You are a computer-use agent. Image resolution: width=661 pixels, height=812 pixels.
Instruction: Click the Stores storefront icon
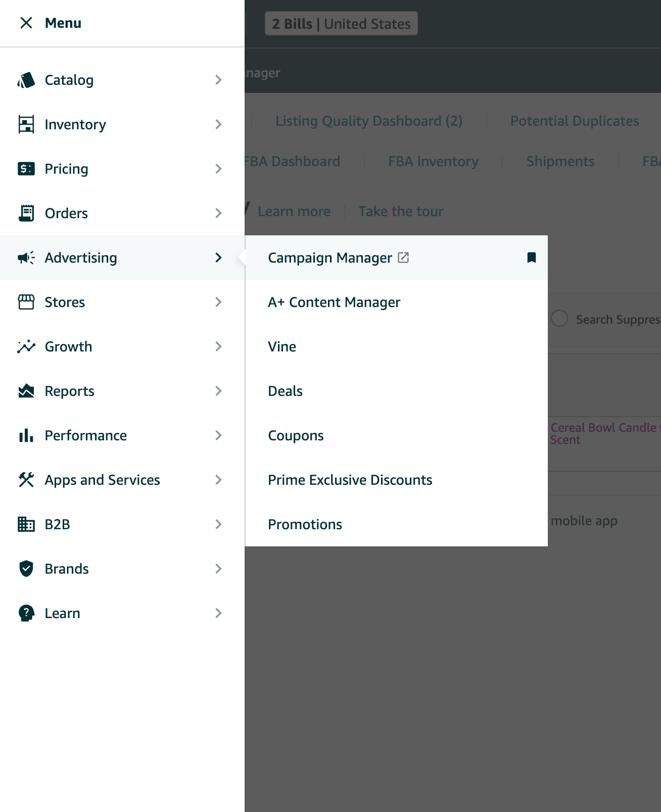pos(26,302)
